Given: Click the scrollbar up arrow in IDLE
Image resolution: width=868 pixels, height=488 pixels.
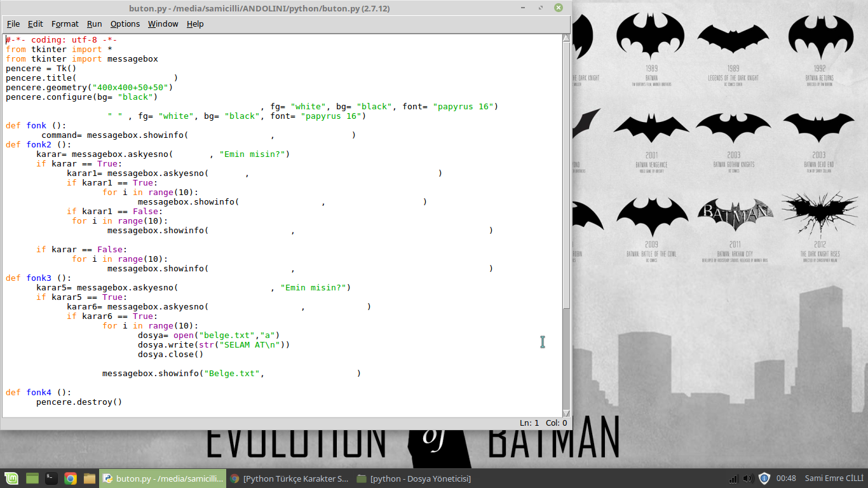Looking at the screenshot, I should click(566, 38).
